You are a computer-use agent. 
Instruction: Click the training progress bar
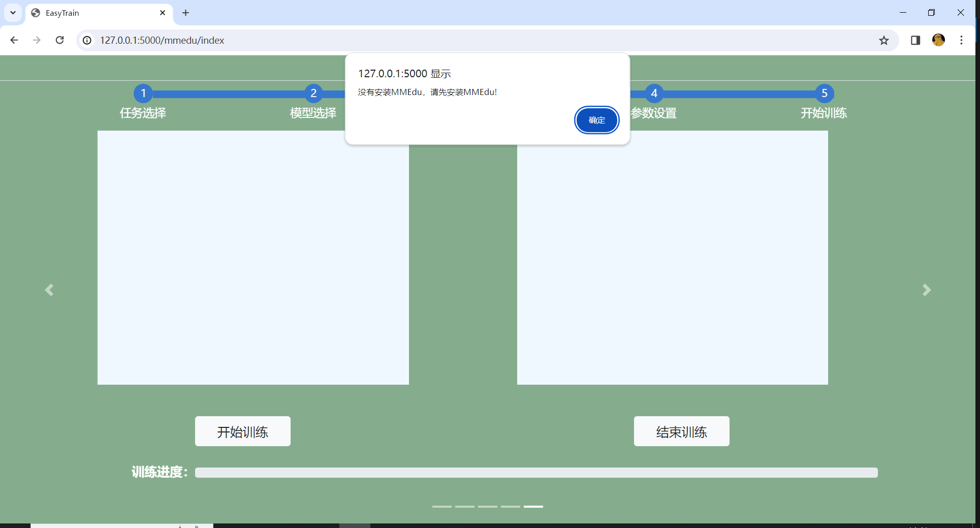tap(536, 473)
